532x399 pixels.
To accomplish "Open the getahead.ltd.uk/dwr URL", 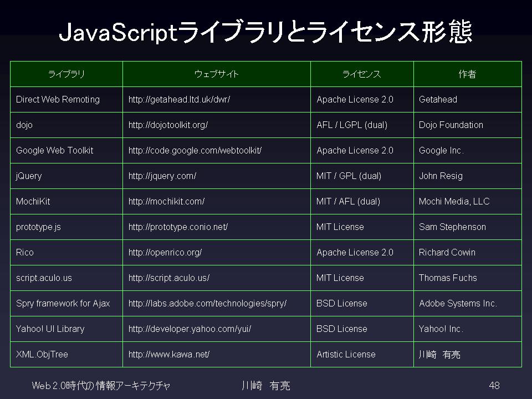I will [179, 99].
